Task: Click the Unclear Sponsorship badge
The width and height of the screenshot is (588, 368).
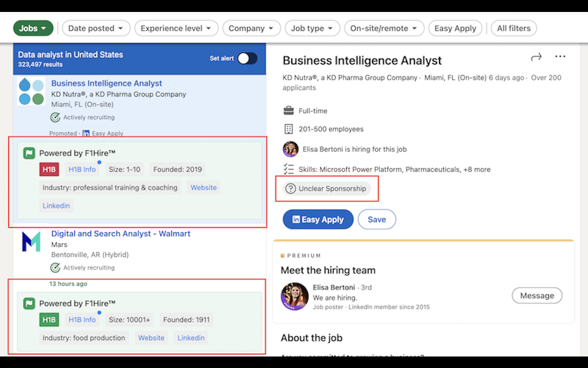Action: [327, 189]
